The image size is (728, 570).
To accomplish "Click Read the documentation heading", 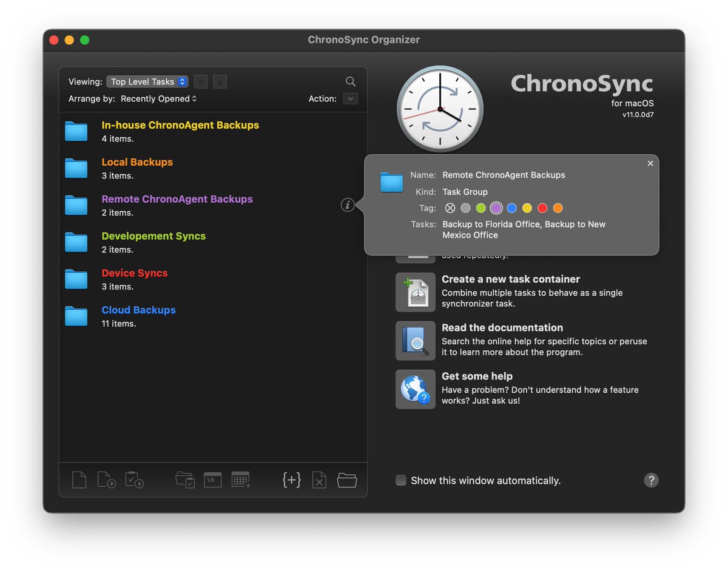I will coord(502,328).
